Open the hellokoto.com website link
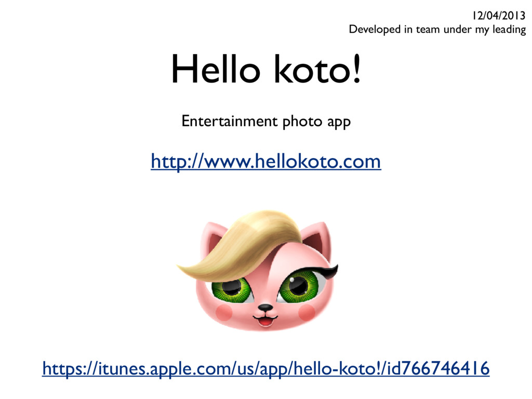Image resolution: width=532 pixels, height=399 pixels. (x=265, y=162)
